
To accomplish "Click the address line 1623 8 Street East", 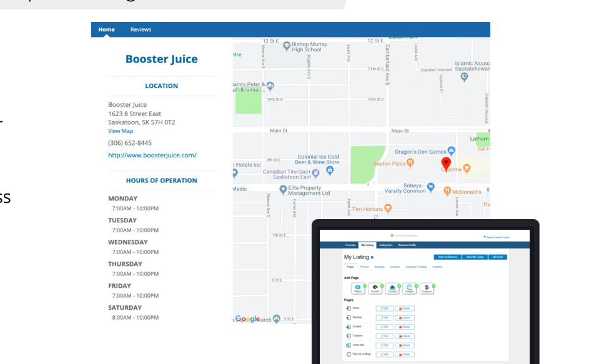I will (134, 114).
